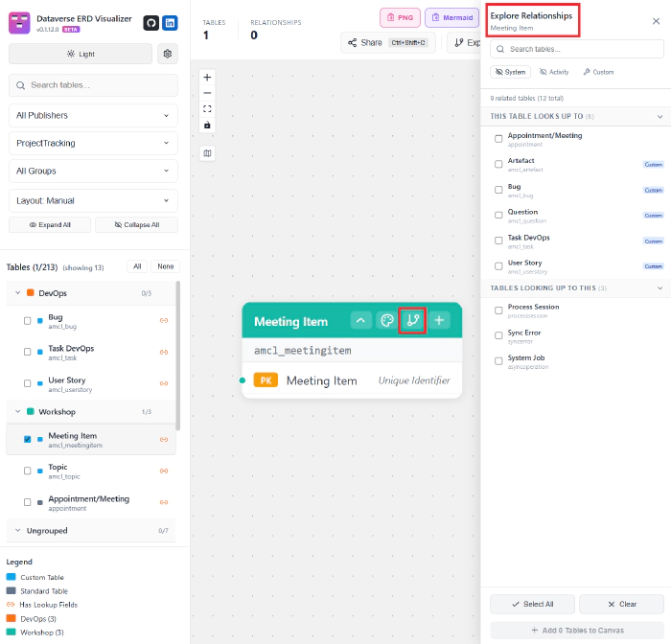Open the All Publishers dropdown
Image resolution: width=671 pixels, height=644 pixels.
pos(93,116)
